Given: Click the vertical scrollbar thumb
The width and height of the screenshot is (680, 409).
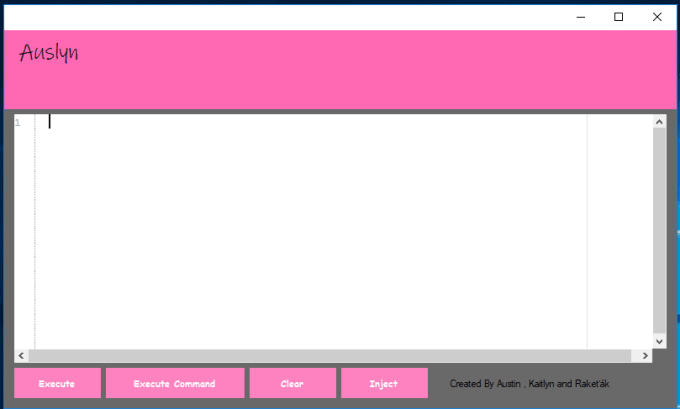Looking at the screenshot, I should click(x=659, y=232).
